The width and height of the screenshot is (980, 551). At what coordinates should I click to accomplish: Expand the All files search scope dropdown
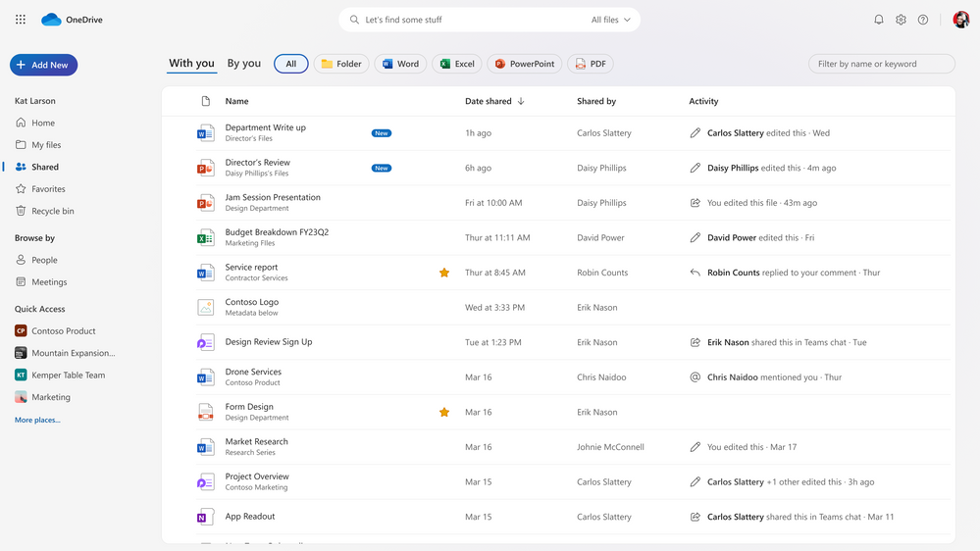[x=611, y=20]
